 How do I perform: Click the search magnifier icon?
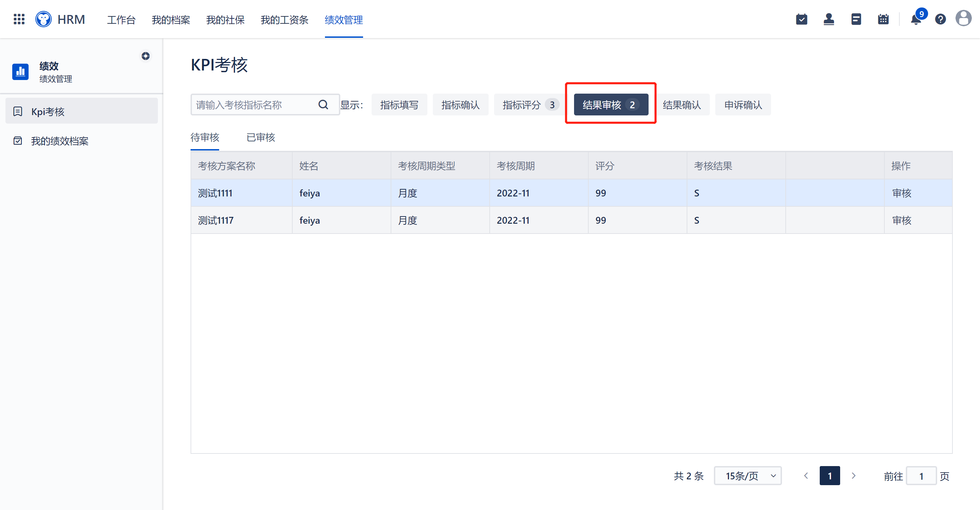pyautogui.click(x=323, y=105)
